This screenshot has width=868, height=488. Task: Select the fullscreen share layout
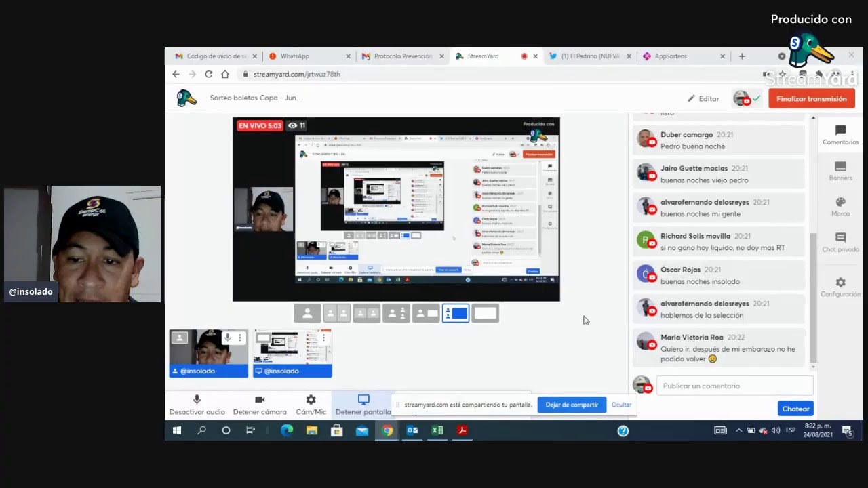(485, 313)
